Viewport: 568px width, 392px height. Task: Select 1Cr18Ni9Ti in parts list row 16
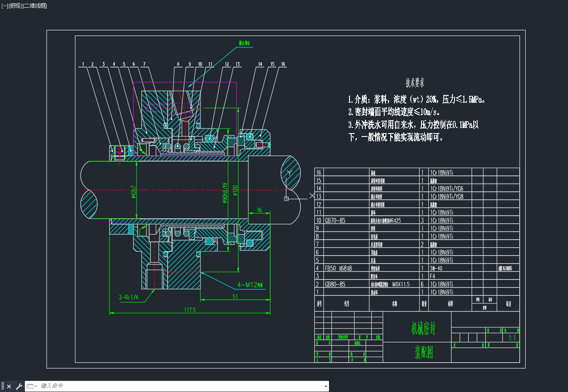click(x=442, y=173)
